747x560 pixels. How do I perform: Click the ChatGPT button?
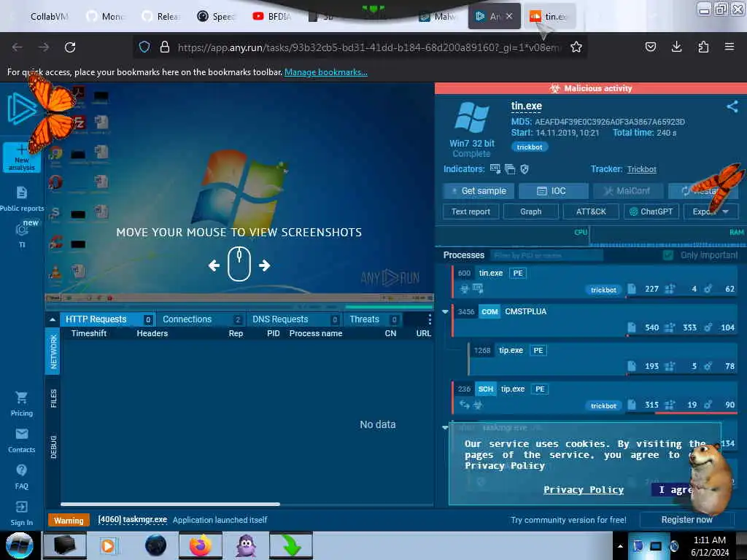[651, 211]
